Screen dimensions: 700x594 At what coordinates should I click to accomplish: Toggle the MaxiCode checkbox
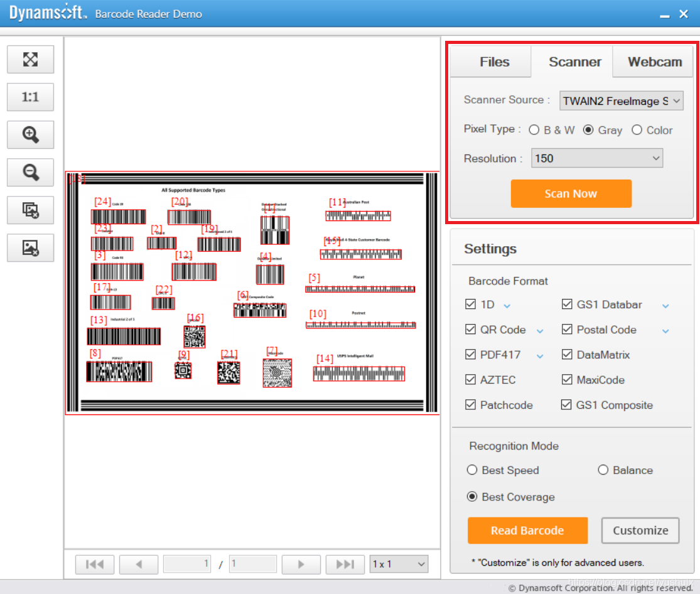567,379
